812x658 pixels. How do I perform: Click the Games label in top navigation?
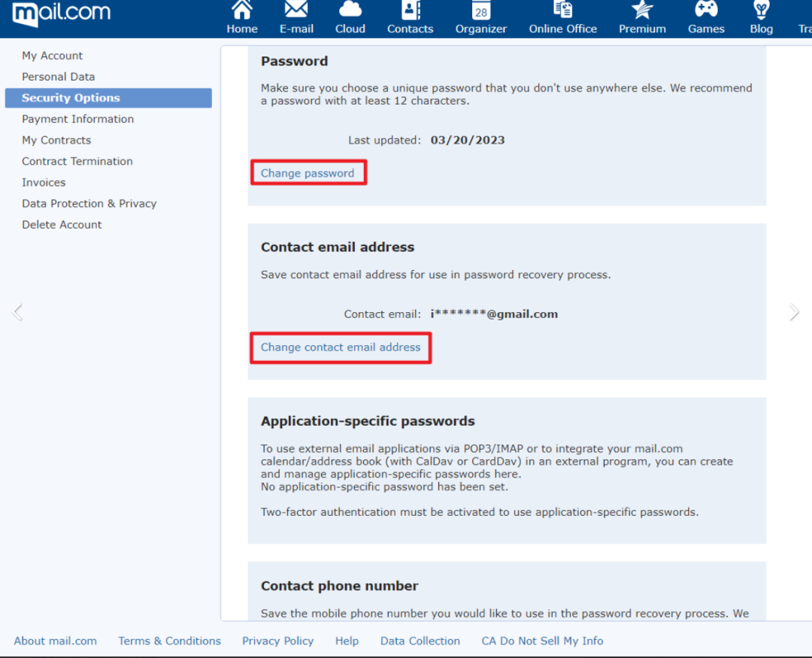pos(706,29)
